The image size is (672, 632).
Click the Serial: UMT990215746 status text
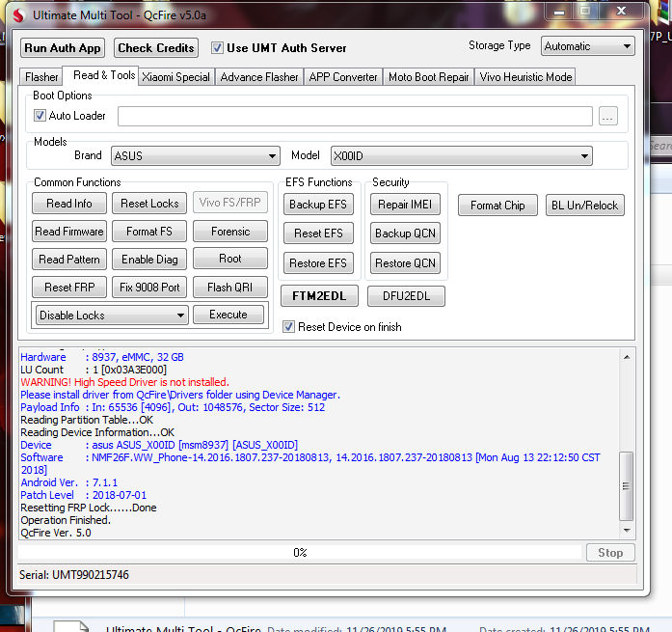pyautogui.click(x=73, y=575)
